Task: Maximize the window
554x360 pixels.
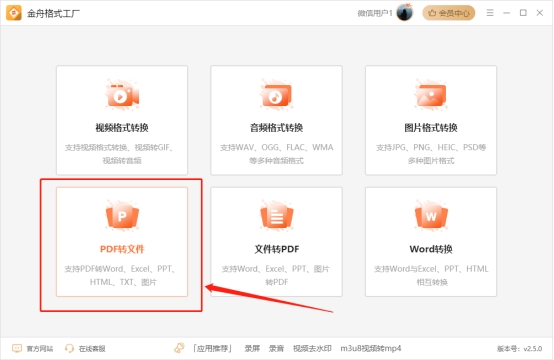Action: tap(523, 13)
